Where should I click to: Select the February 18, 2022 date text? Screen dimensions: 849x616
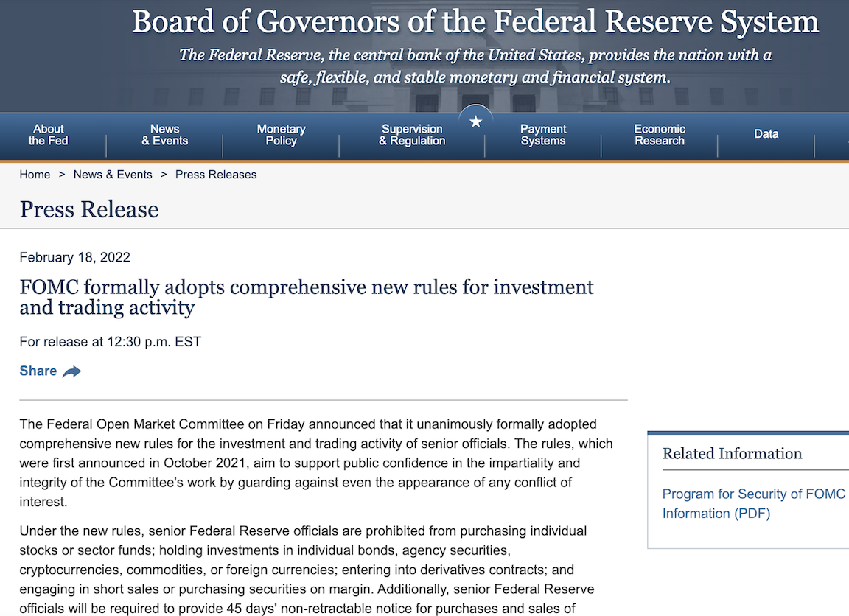tap(74, 257)
